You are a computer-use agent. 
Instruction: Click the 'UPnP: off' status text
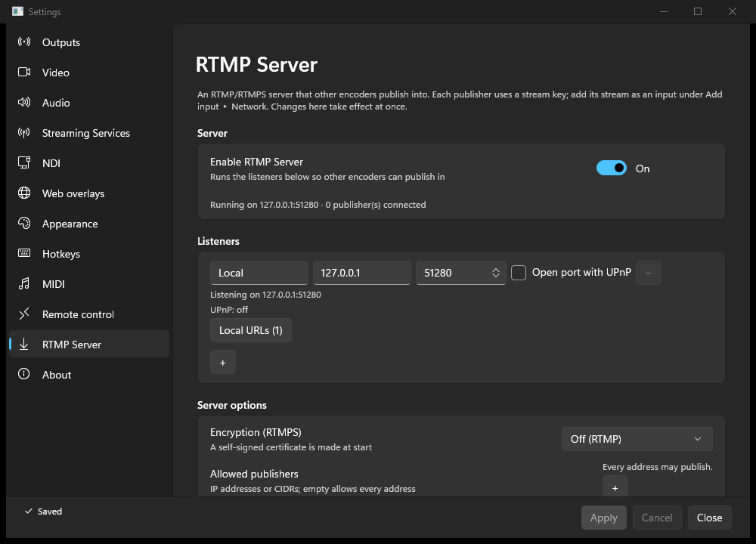click(x=229, y=309)
